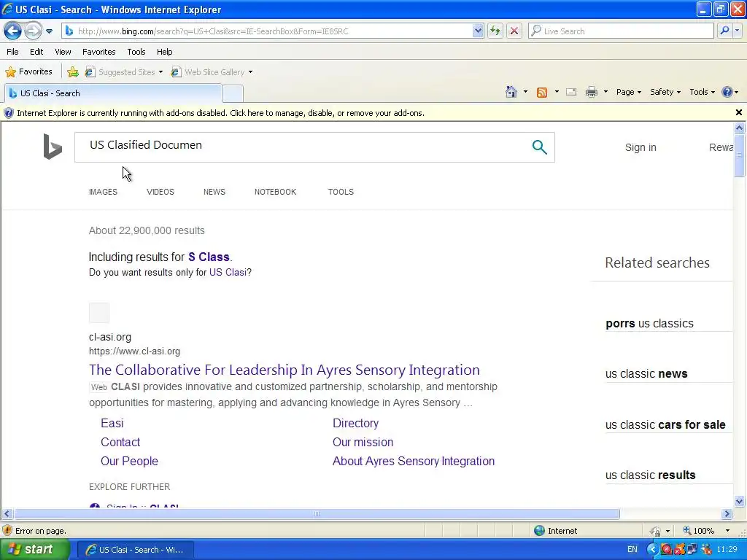Viewport: 747px width, 560px height.
Task: Open the View menu
Action: click(x=63, y=52)
